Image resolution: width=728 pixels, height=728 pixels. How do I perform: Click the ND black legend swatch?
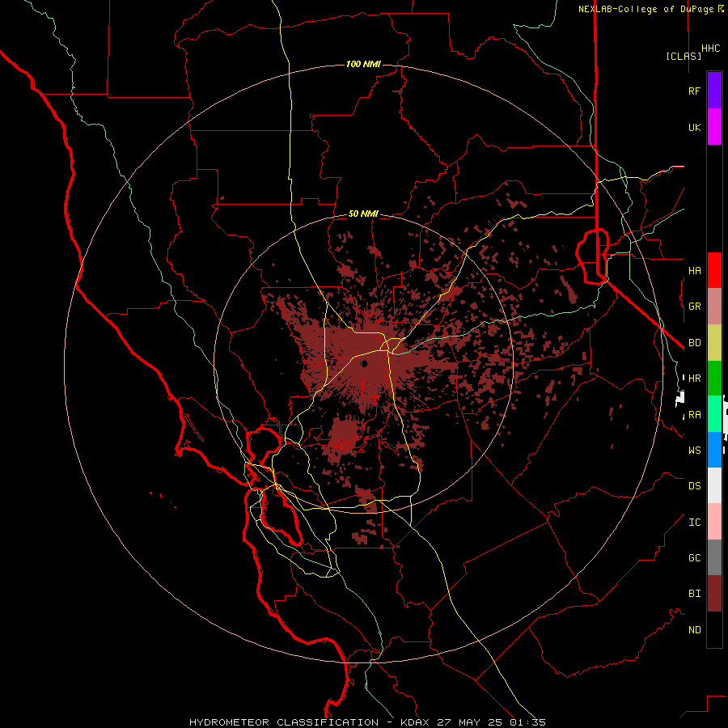point(714,629)
